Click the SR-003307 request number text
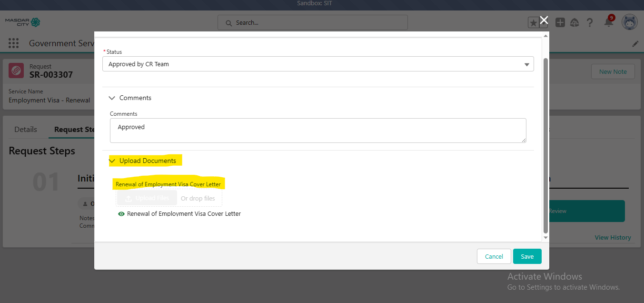Viewport: 644px width, 303px height. (51, 75)
